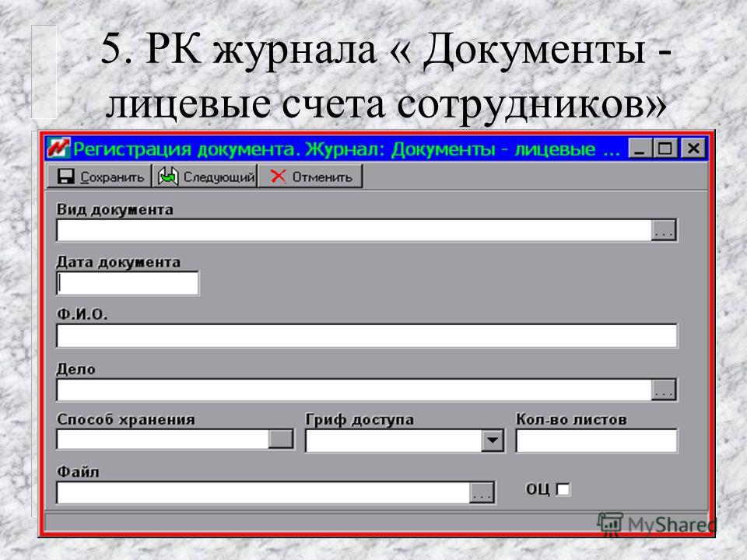Maximize the Регистрация документа window
The width and height of the screenshot is (747, 560).
pyautogui.click(x=665, y=149)
